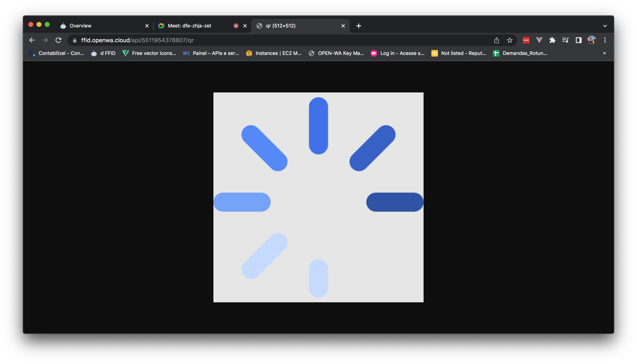The image size is (637, 364).
Task: Click the profile avatar picture
Action: 592,40
